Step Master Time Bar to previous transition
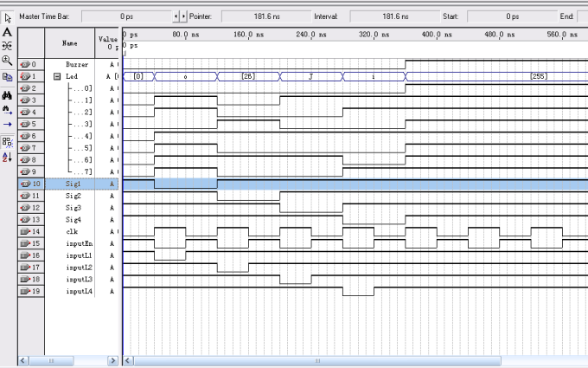Image resolution: width=588 pixels, height=368 pixels. [x=176, y=16]
